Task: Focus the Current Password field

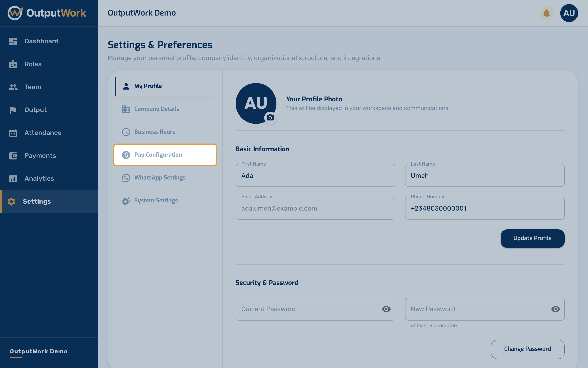Action: (x=315, y=309)
